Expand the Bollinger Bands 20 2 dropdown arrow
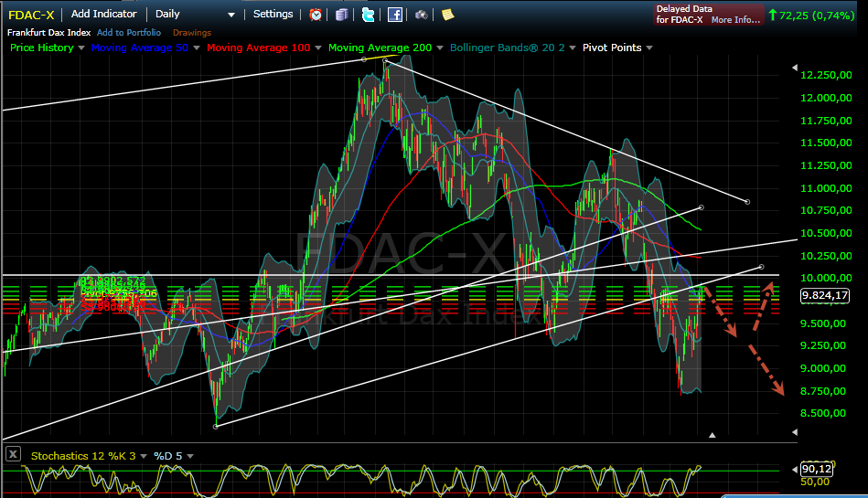868x498 pixels. tap(573, 48)
